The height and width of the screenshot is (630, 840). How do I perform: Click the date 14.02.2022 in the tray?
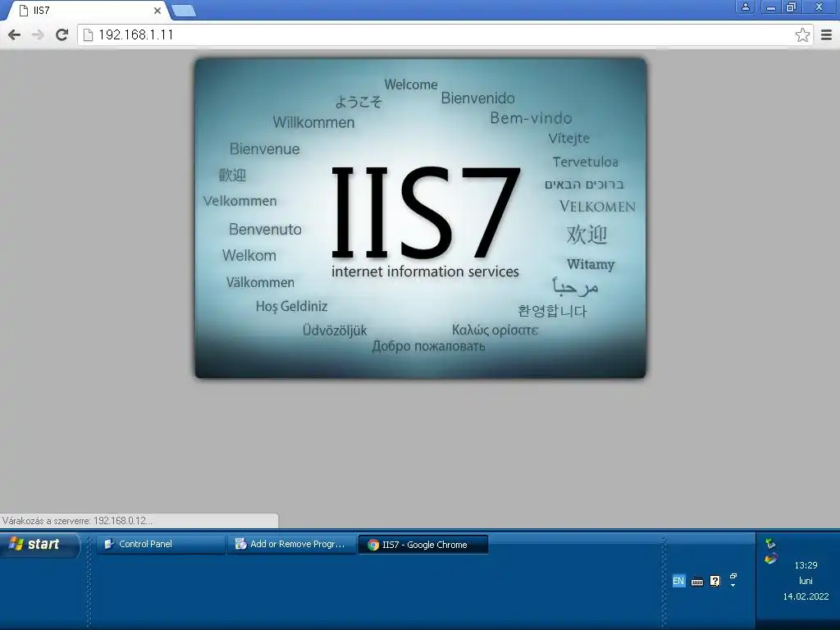[x=806, y=596]
